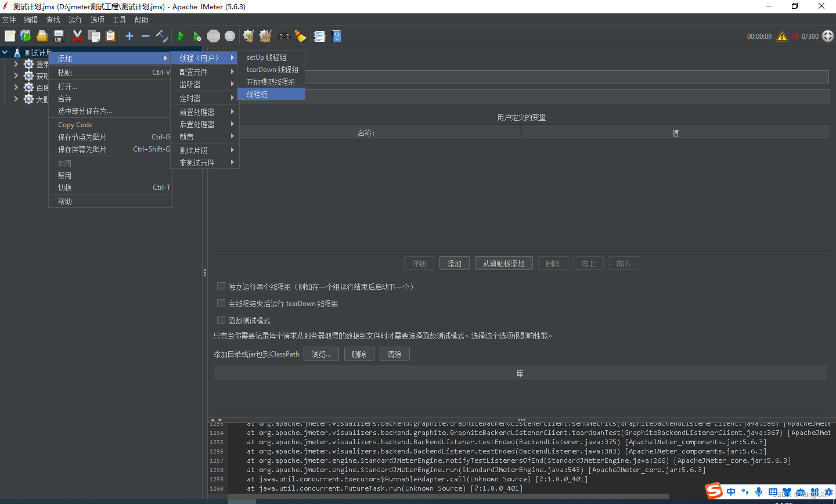Open the 测试片段 submenu
The height and width of the screenshot is (504, 836).
click(x=205, y=150)
